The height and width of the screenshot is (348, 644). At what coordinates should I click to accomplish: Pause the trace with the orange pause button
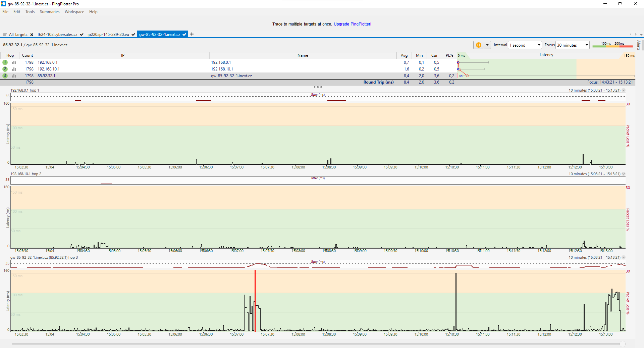click(478, 45)
